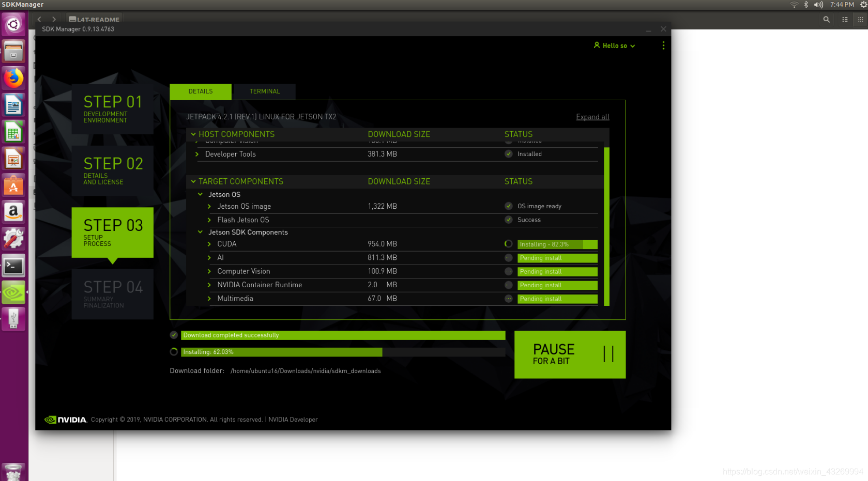Open the Files manager in the dock

pyautogui.click(x=13, y=51)
